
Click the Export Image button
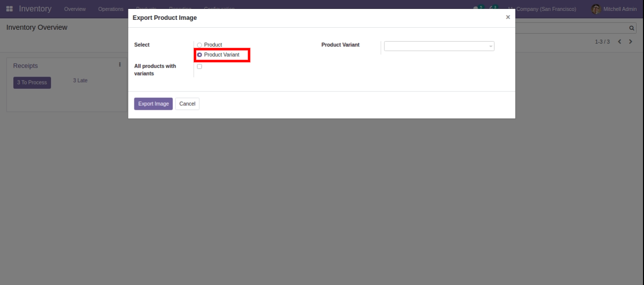click(x=153, y=104)
